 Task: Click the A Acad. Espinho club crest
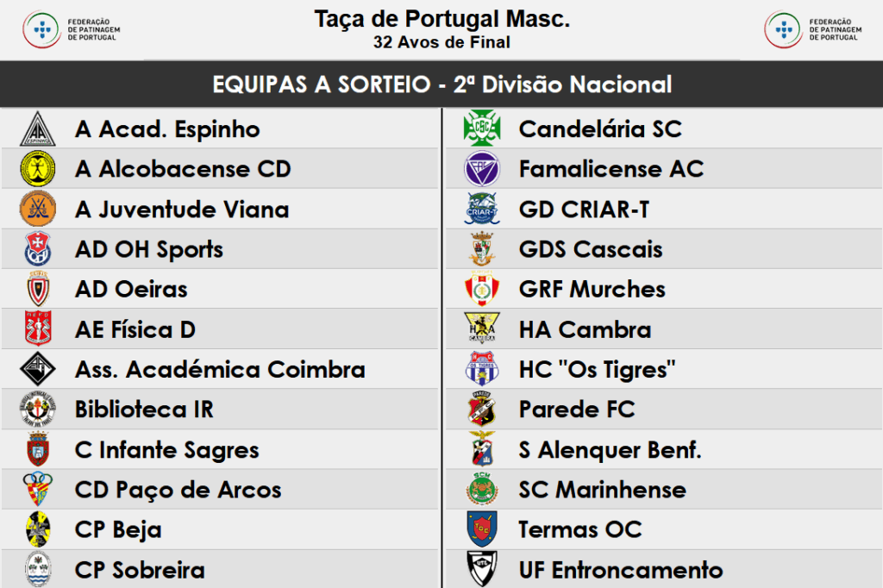click(38, 129)
